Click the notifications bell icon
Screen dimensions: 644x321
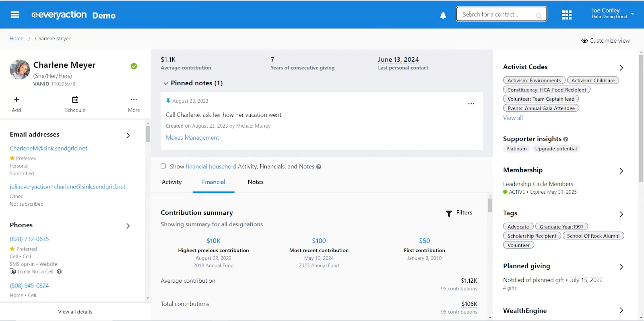443,15
